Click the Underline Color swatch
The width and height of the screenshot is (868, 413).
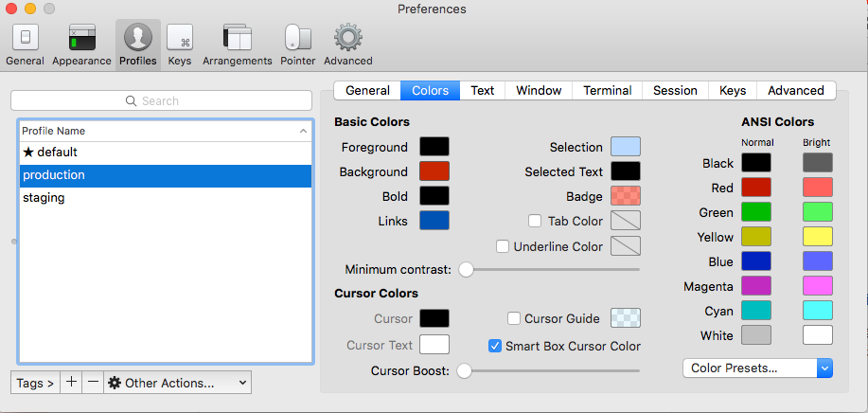tap(626, 245)
